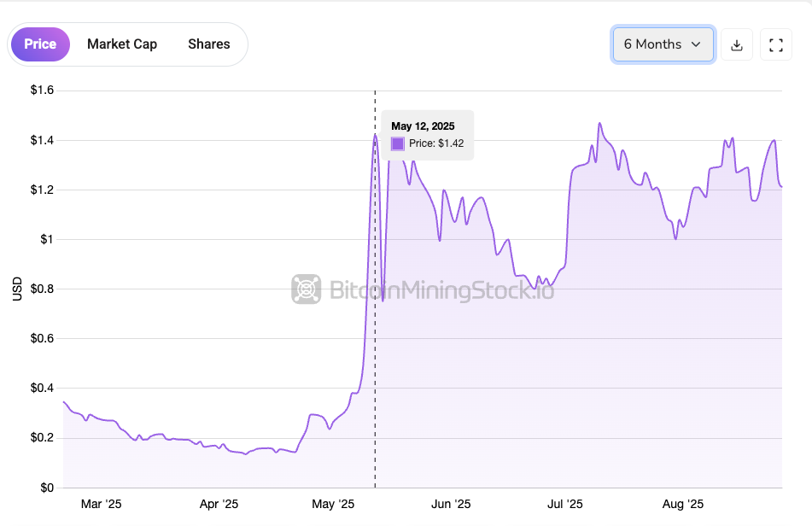Click the download chart icon
This screenshot has height=526, width=812.
coord(737,45)
